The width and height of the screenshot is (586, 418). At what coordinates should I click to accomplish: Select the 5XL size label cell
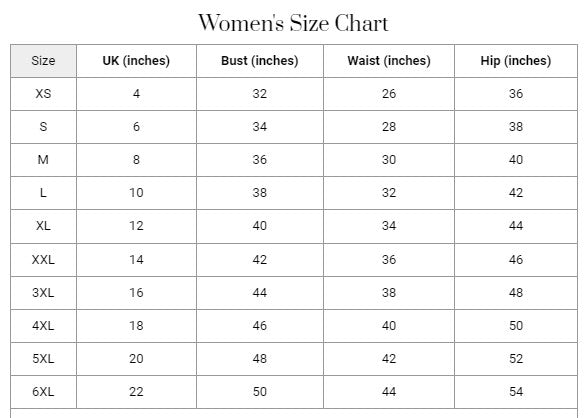pos(43,359)
